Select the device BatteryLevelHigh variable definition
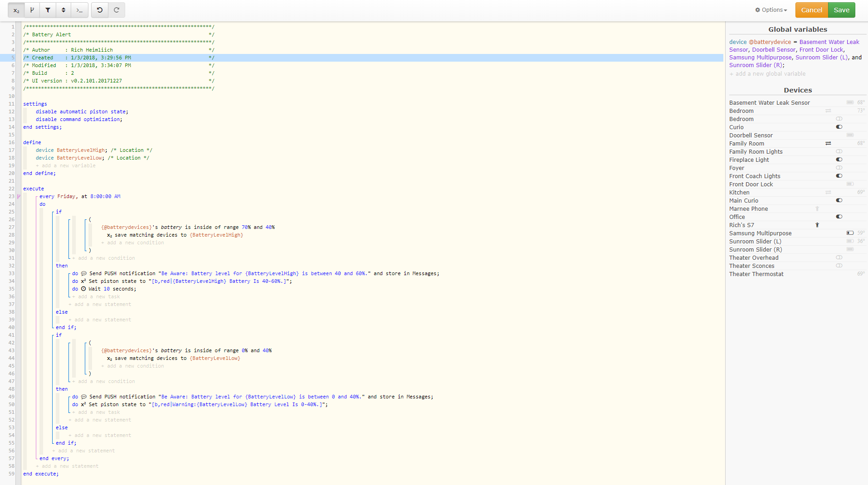The height and width of the screenshot is (485, 868). point(72,150)
